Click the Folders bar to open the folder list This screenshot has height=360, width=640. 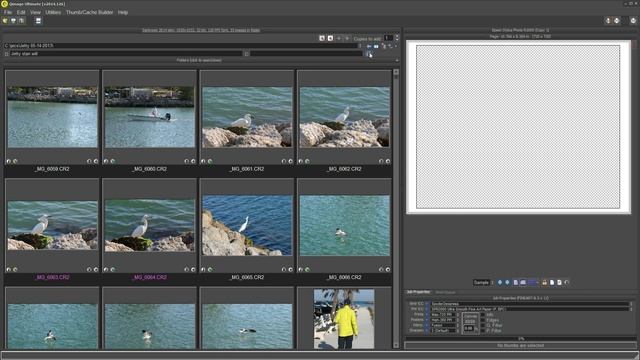click(x=199, y=60)
